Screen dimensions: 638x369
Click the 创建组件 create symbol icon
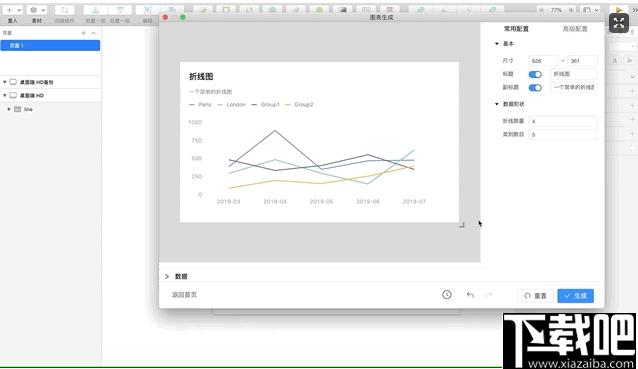[64, 10]
